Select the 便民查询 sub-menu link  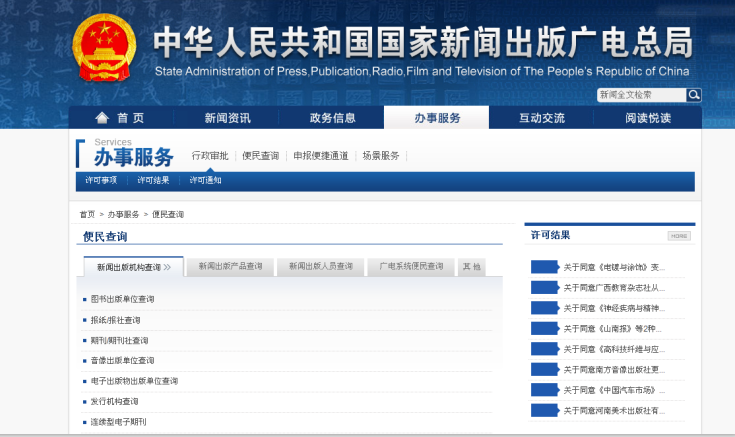(260, 156)
